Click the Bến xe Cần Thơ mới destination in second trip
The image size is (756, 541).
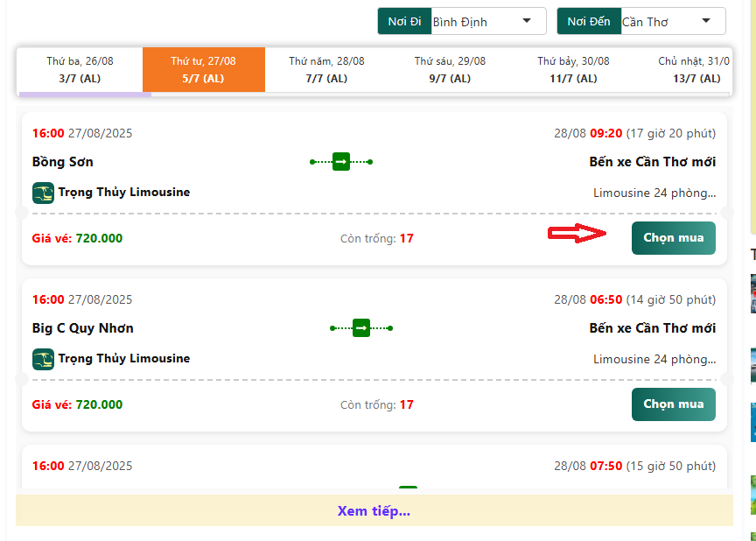point(652,328)
